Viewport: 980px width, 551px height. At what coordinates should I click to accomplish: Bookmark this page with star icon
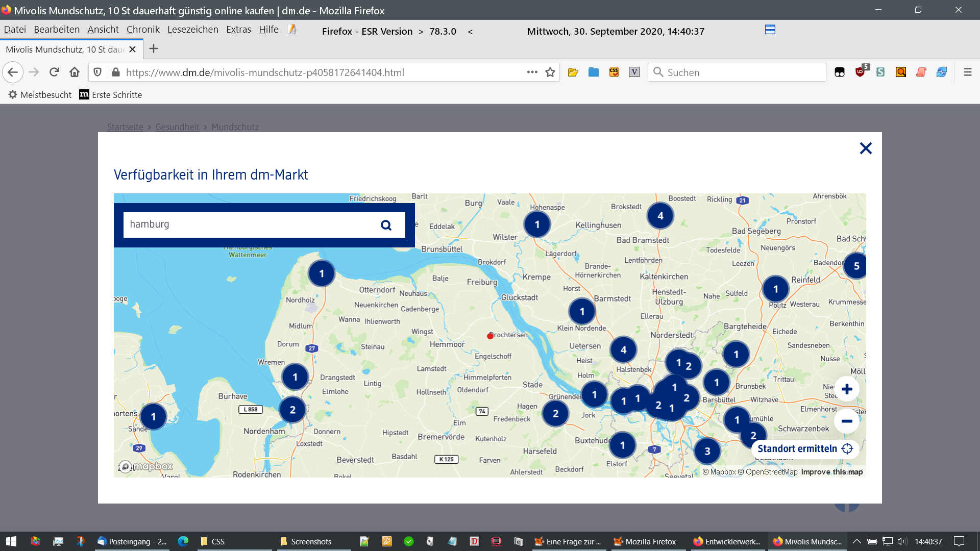550,72
